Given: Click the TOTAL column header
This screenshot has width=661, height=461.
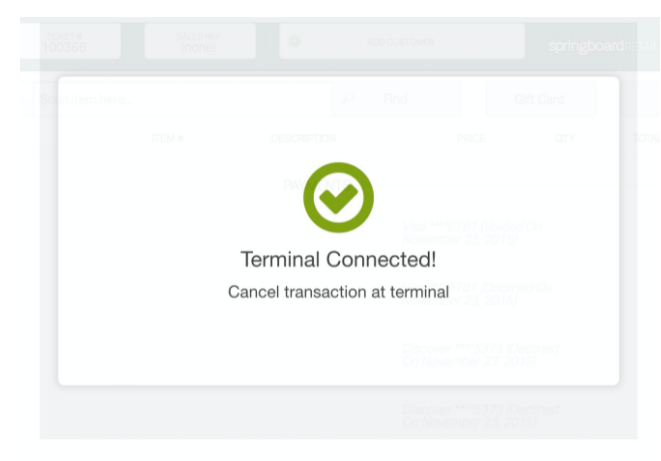Looking at the screenshot, I should [x=645, y=138].
